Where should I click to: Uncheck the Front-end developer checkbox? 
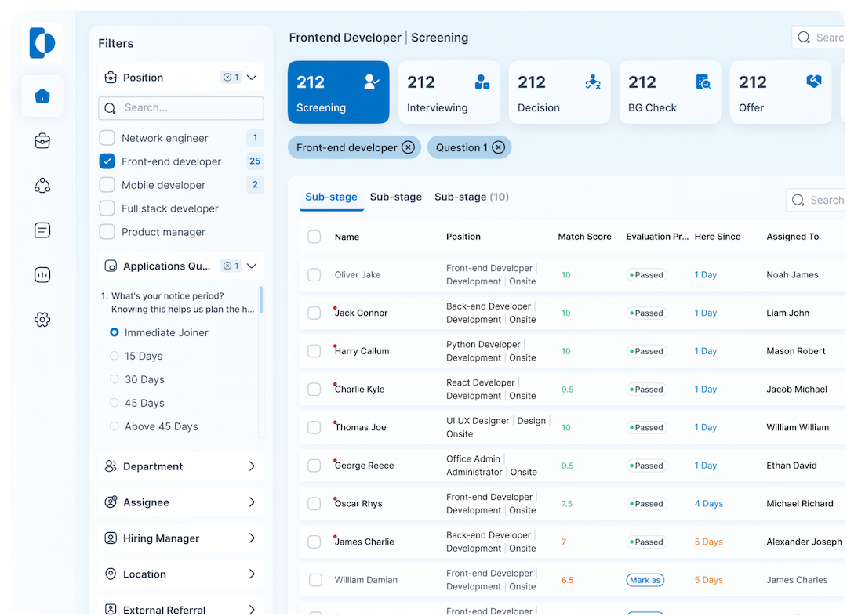point(107,161)
